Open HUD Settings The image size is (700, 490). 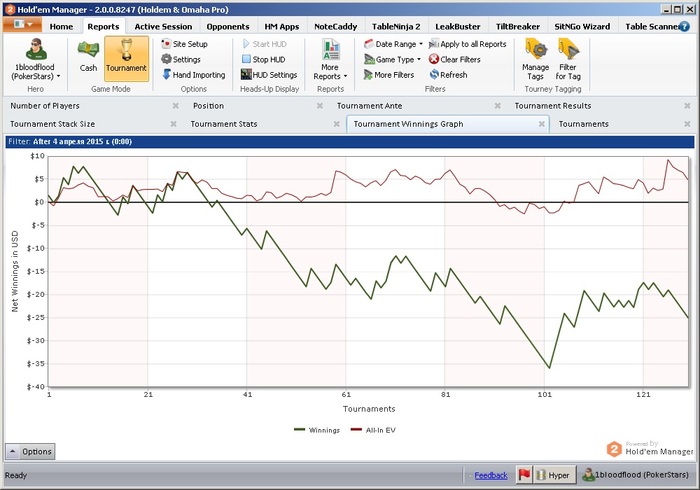pos(268,74)
